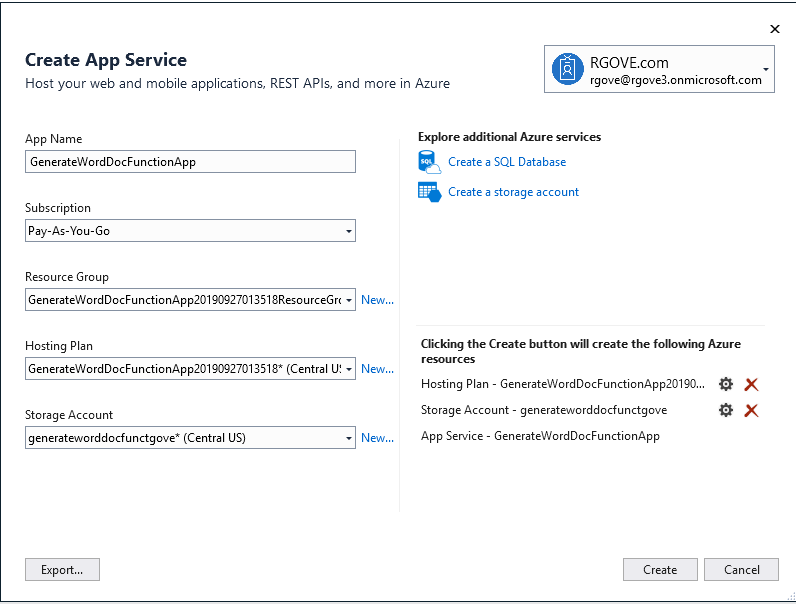
Task: Click the RGOVE.com account badge icon
Action: (x=568, y=69)
